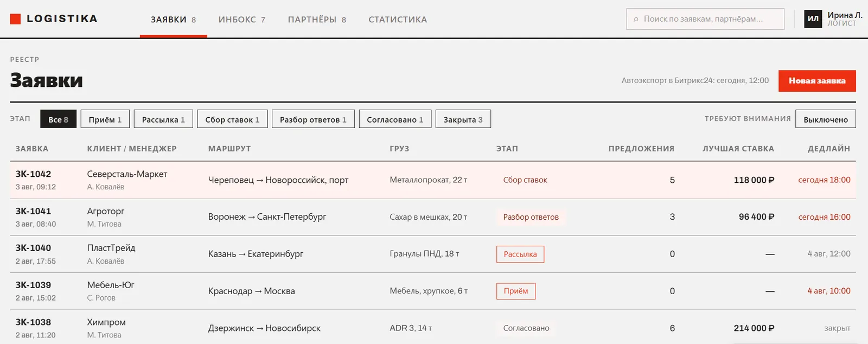
Task: Sort by the Клиент / Менеджер column header
Action: coord(132,149)
